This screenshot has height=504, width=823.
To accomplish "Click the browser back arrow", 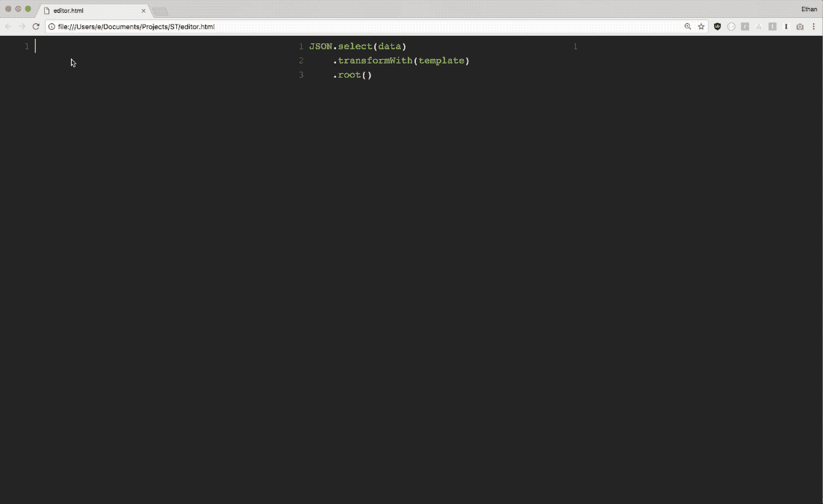I will [8, 26].
